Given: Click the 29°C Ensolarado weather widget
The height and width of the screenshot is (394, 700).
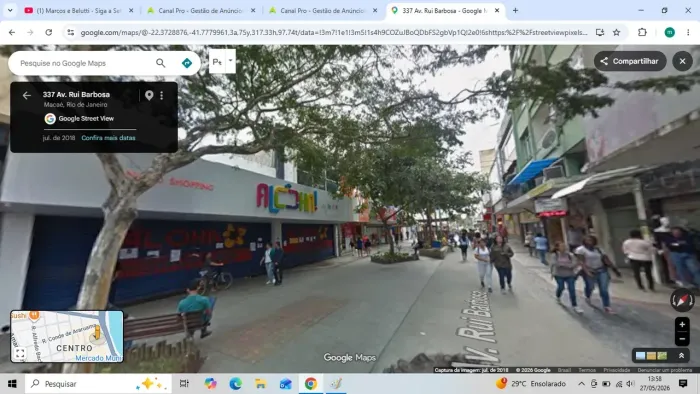Looking at the screenshot, I should pos(531,383).
